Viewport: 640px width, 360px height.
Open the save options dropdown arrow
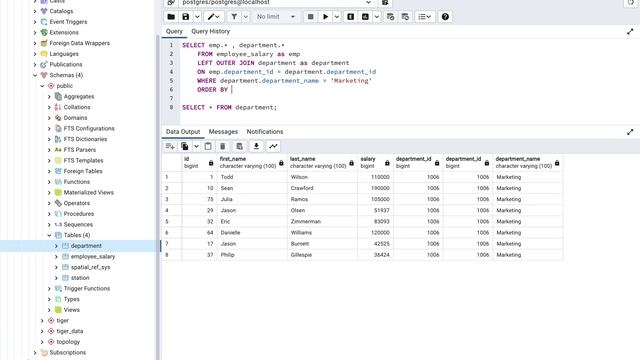(197, 17)
